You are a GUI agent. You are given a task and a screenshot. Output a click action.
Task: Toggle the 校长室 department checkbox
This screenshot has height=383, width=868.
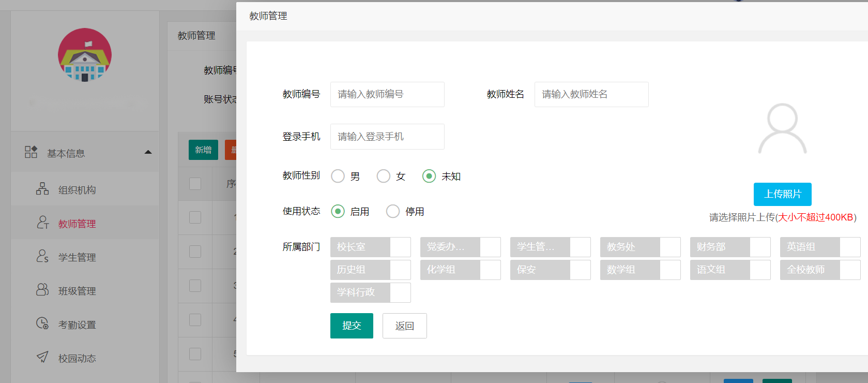click(x=400, y=247)
